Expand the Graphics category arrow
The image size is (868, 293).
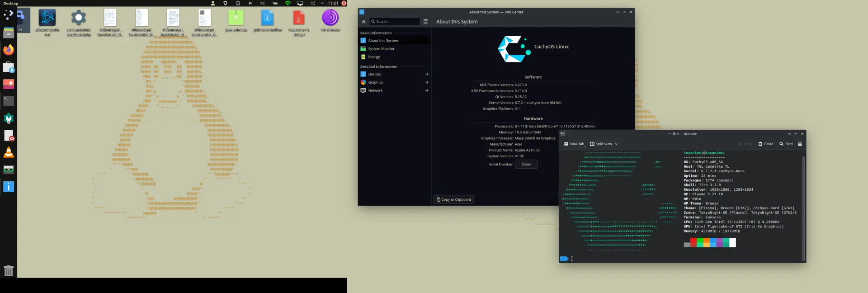(x=426, y=82)
